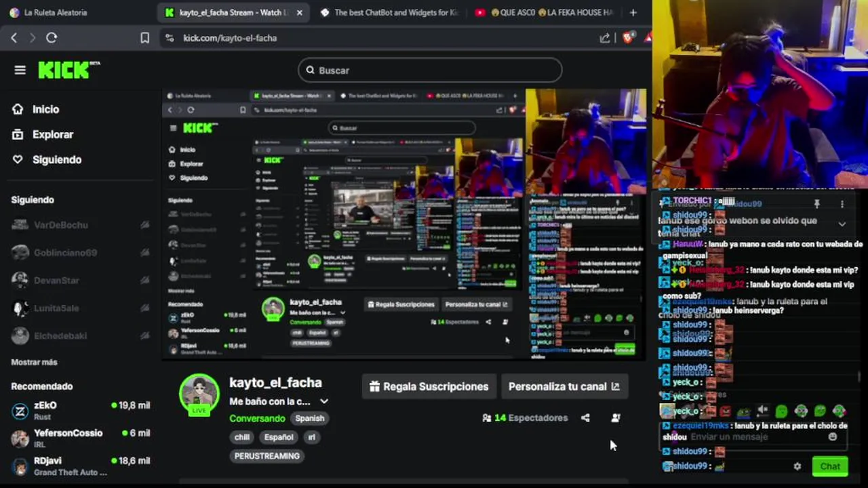Viewport: 868px width, 488px height.
Task: Open Brave Shields lion icon
Action: (628, 38)
